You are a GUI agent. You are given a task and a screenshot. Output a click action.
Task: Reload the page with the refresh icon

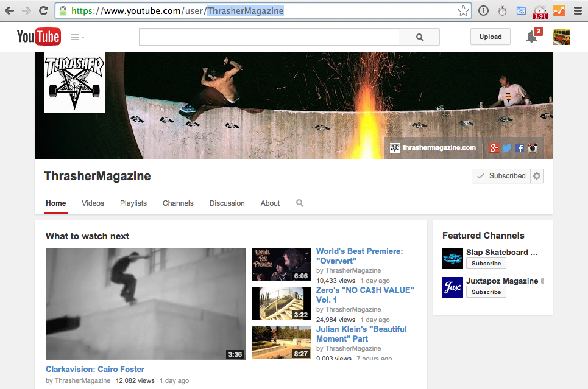tap(43, 10)
